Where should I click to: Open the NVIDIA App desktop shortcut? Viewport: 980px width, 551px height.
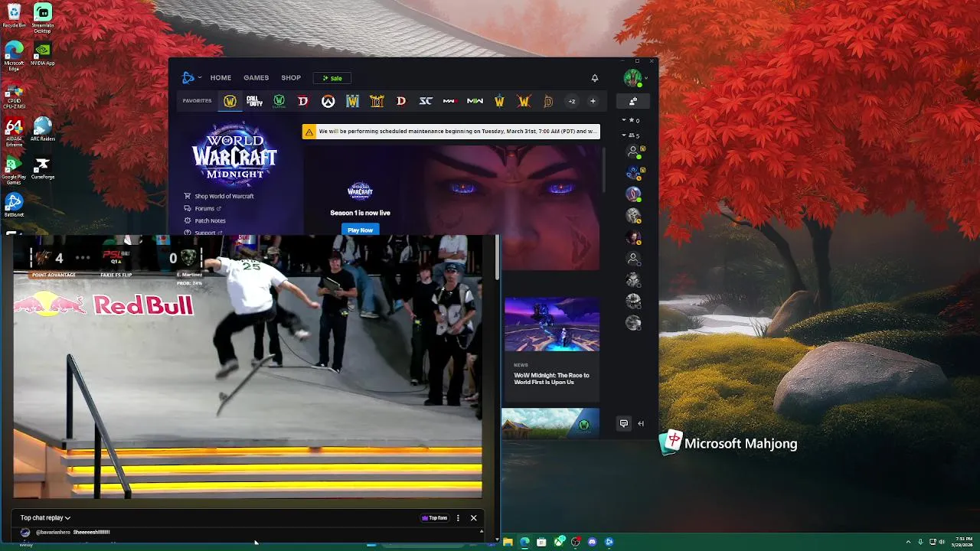pyautogui.click(x=43, y=54)
